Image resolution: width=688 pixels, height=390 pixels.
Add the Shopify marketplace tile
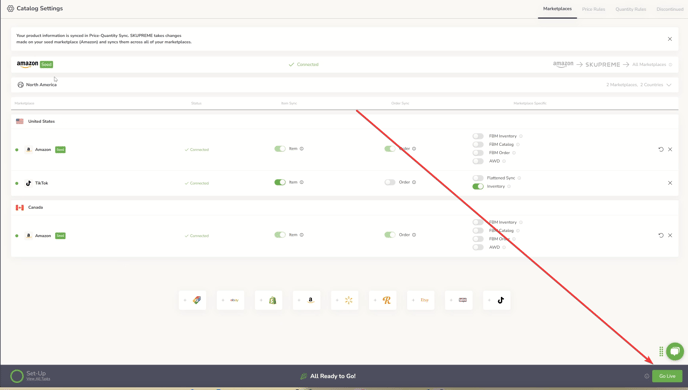pyautogui.click(x=269, y=301)
